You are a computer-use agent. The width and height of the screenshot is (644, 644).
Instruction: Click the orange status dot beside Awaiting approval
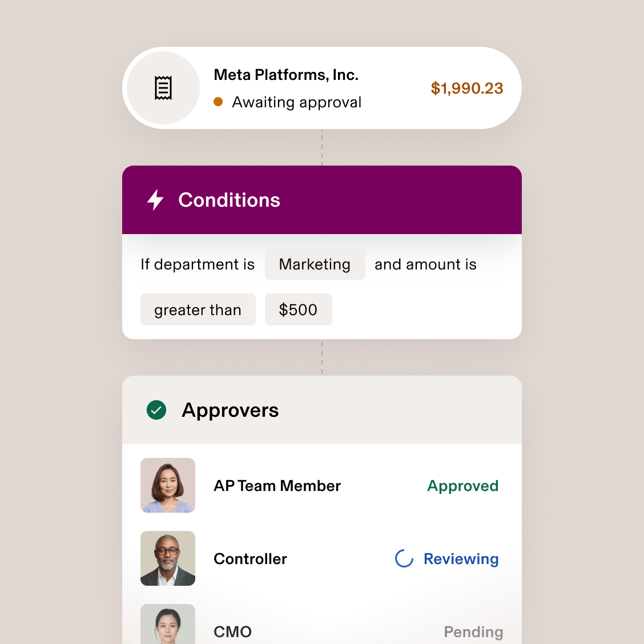pyautogui.click(x=219, y=102)
